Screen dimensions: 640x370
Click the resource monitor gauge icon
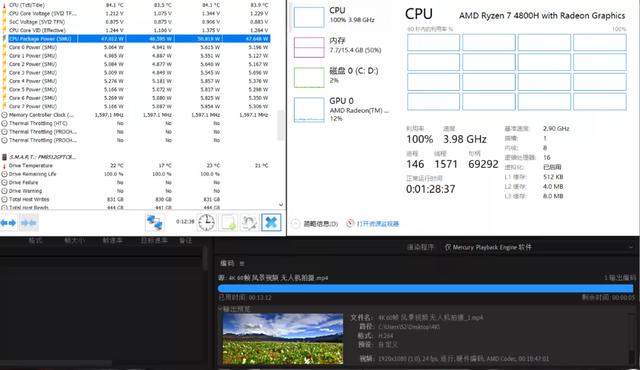[350, 223]
